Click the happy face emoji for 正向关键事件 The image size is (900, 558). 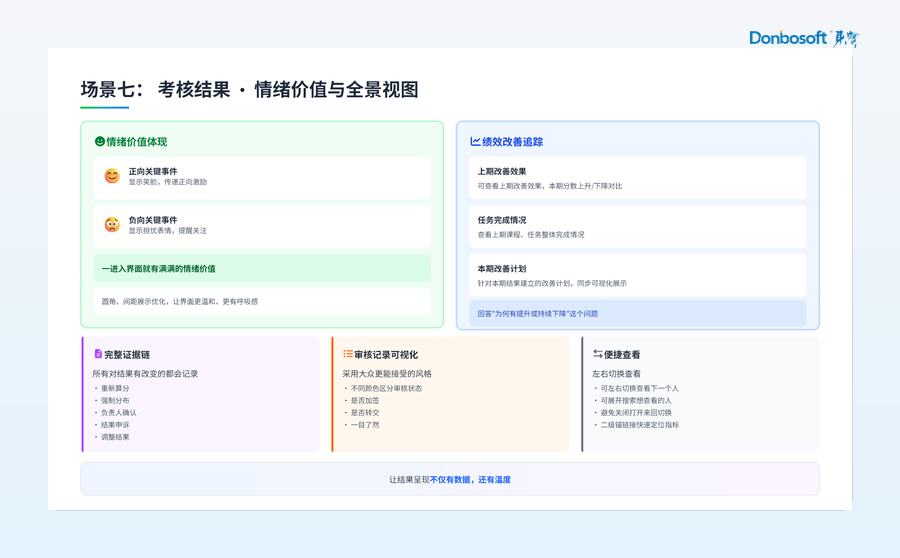[112, 176]
